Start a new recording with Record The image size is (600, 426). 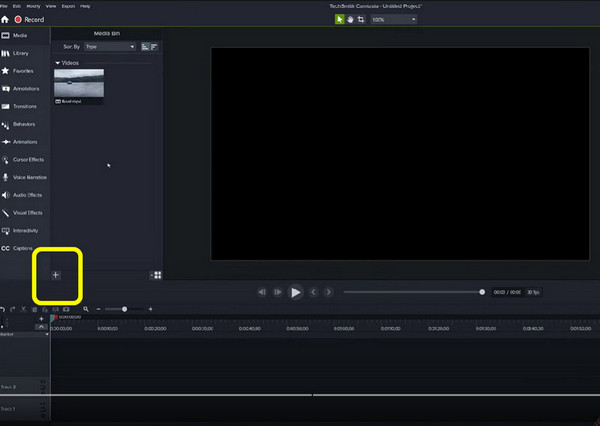pyautogui.click(x=29, y=20)
